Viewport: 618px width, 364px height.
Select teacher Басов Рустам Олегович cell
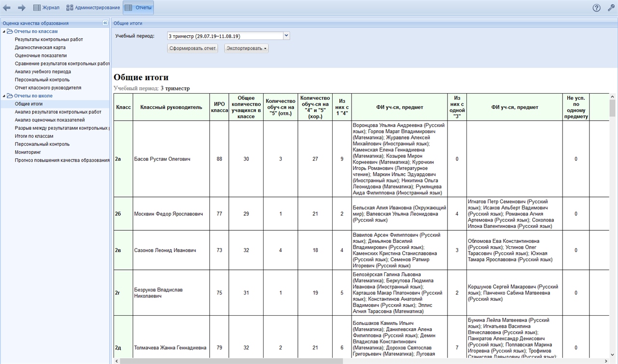[x=171, y=159]
